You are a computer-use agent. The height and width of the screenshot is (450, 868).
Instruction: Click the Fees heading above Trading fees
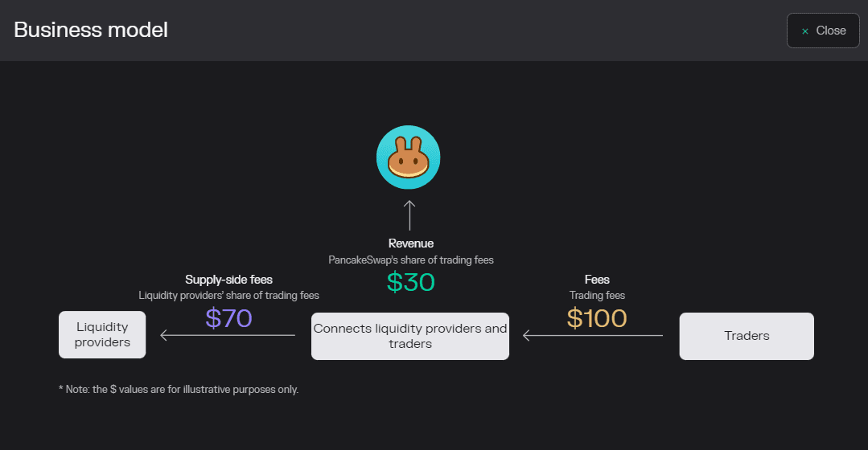597,280
